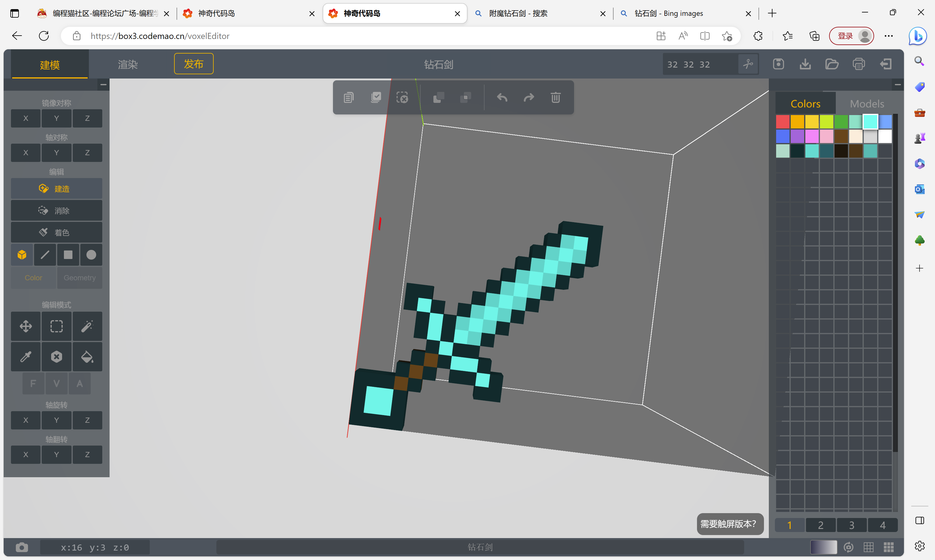
Task: Select the 消除 (erase) edit tool
Action: point(56,211)
